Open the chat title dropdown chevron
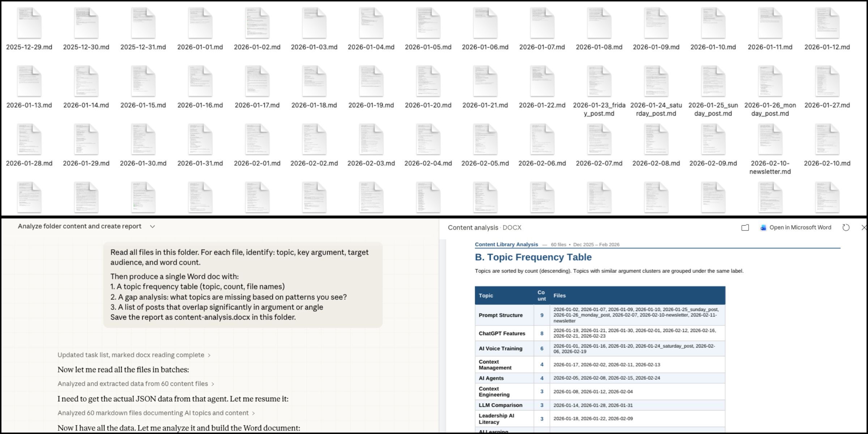Image resolution: width=868 pixels, height=434 pixels. click(x=153, y=226)
